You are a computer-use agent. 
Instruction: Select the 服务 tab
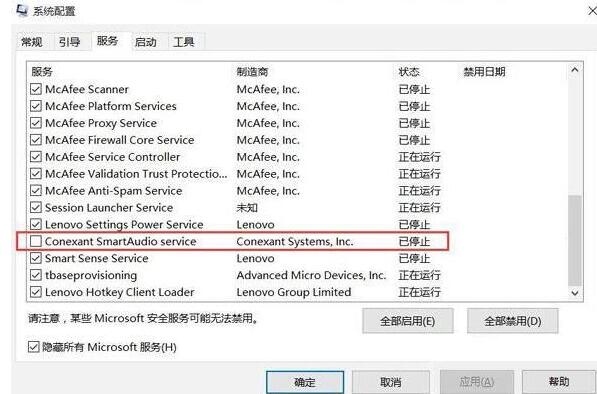108,40
